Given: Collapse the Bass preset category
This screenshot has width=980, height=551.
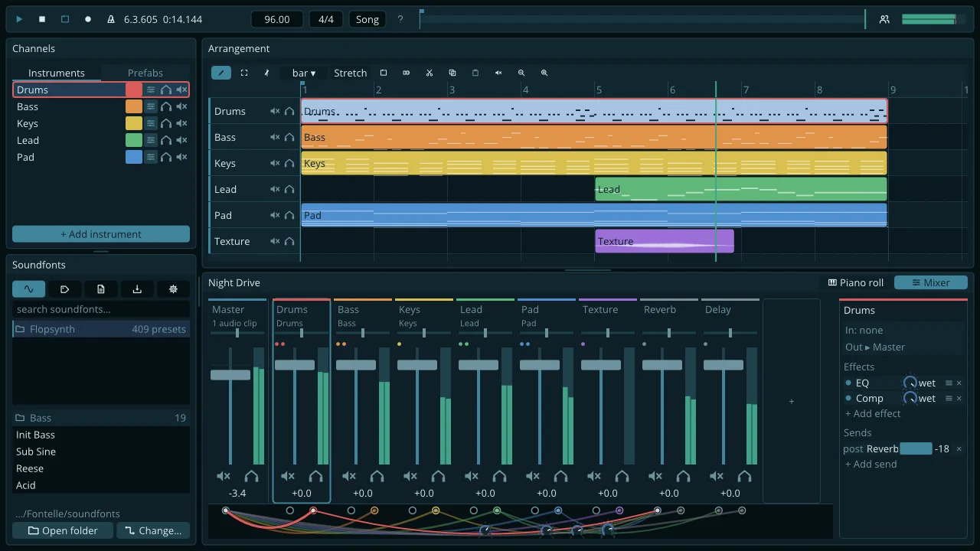Looking at the screenshot, I should [101, 418].
